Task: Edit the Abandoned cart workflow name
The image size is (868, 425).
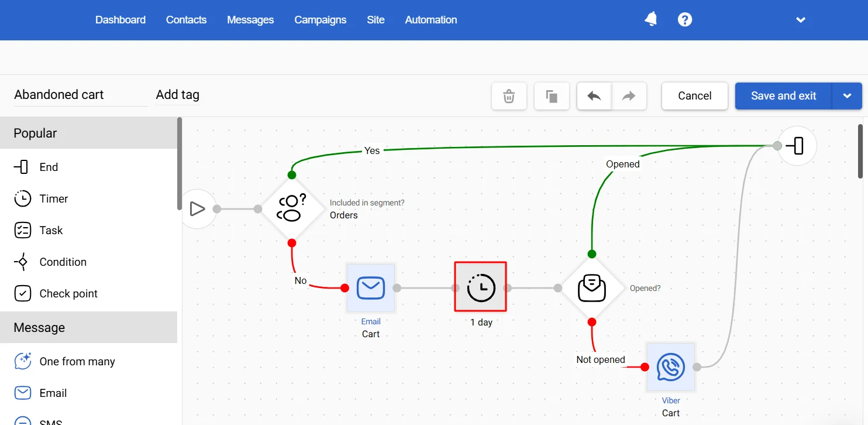Action: [x=81, y=95]
